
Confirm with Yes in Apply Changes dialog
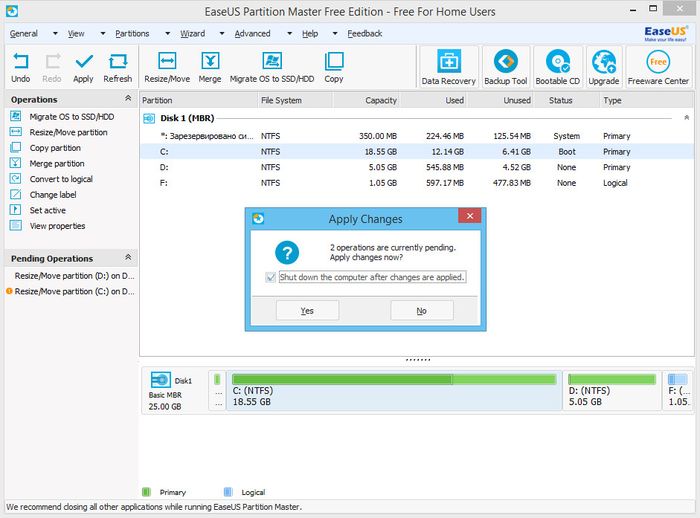[x=307, y=310]
